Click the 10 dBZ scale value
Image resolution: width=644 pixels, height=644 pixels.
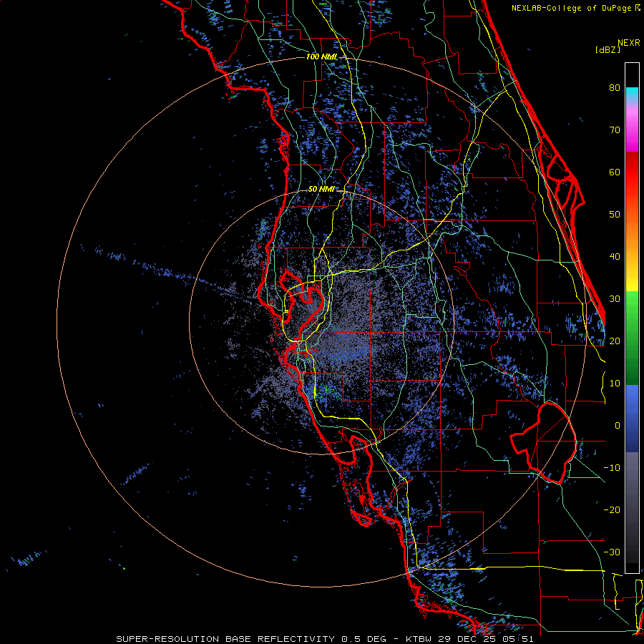[615, 384]
